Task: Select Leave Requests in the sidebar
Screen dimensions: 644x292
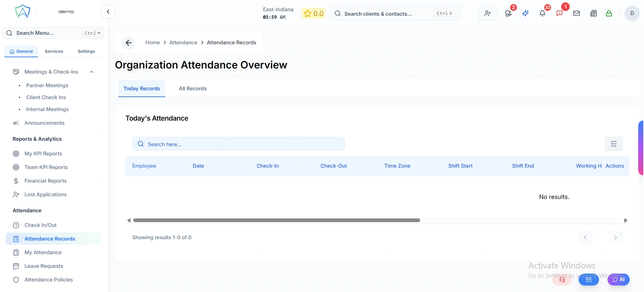Action: pyautogui.click(x=43, y=266)
